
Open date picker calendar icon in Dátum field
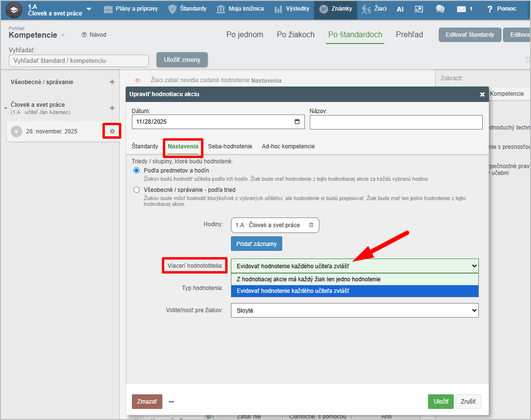[x=297, y=122]
